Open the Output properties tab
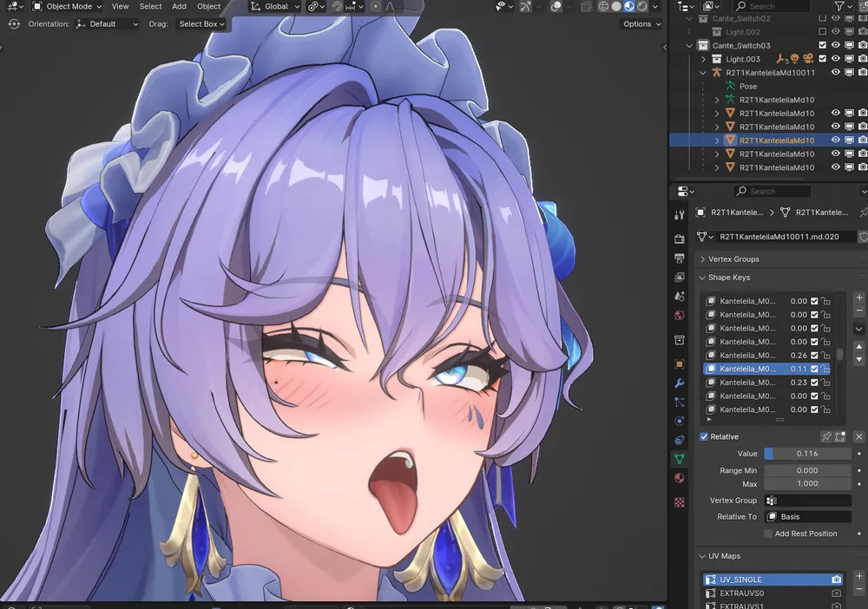The height and width of the screenshot is (609, 868). [x=680, y=259]
